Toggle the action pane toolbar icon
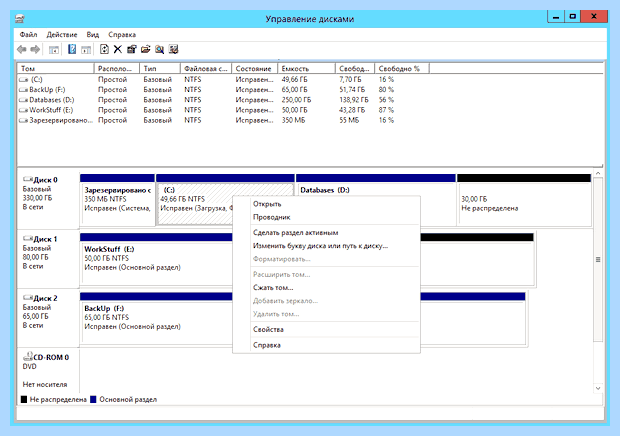Screen dimensions: 620x436 86,49
